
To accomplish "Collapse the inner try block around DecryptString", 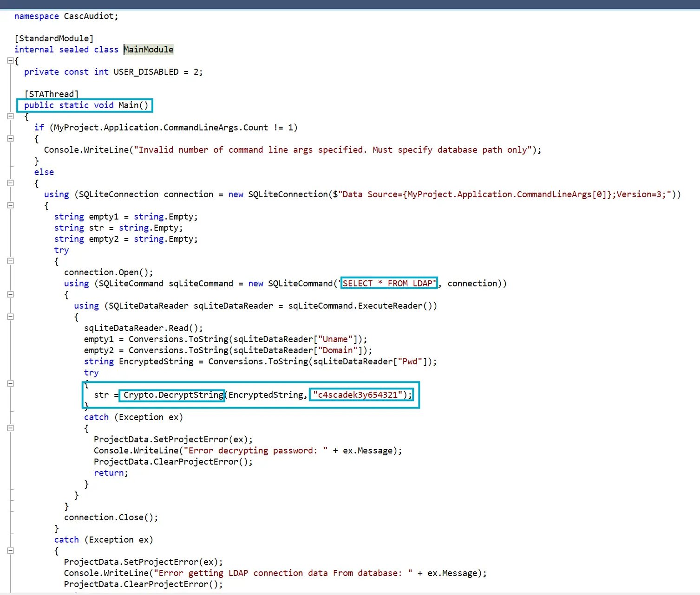I will click(10, 383).
